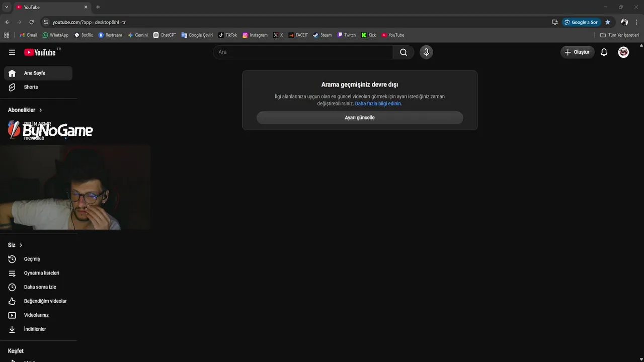644x362 pixels.
Task: Click the Google'a Sor button
Action: (x=582, y=22)
